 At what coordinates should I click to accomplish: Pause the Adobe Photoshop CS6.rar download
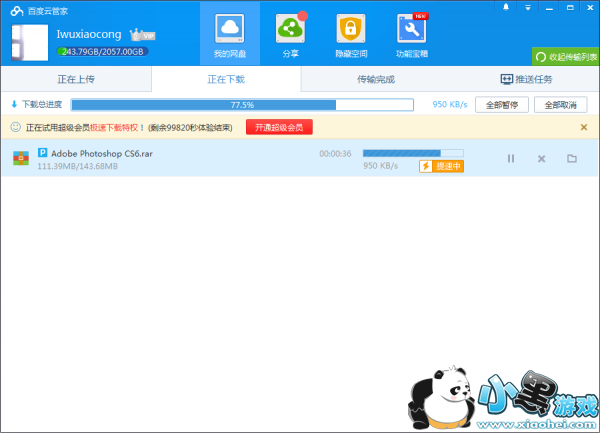pos(511,158)
